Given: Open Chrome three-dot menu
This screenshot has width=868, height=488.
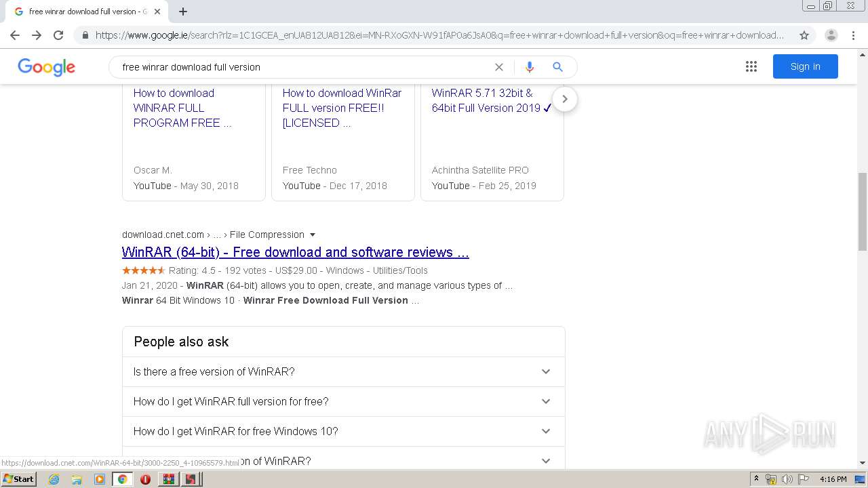Looking at the screenshot, I should click(x=853, y=35).
